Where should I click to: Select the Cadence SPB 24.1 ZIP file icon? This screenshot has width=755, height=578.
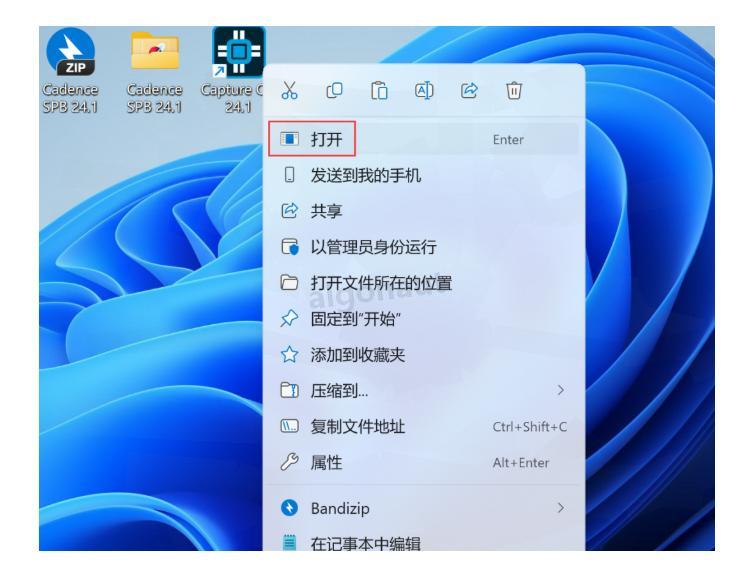(70, 52)
